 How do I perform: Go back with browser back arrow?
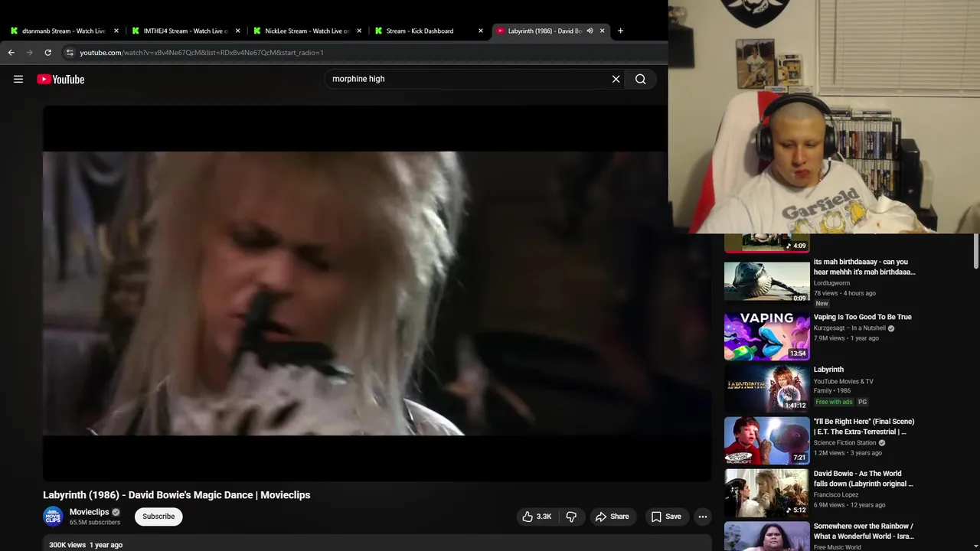11,53
